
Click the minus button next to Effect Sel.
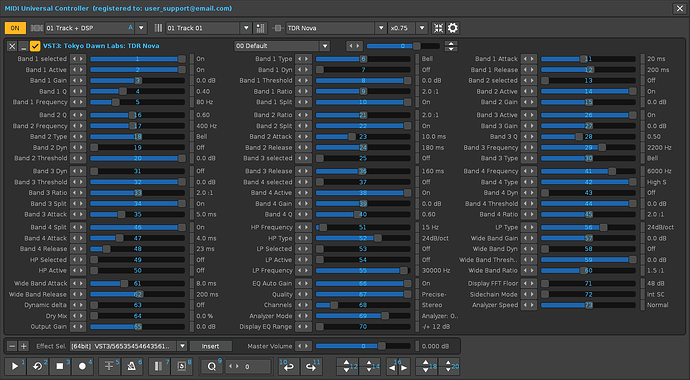point(12,346)
